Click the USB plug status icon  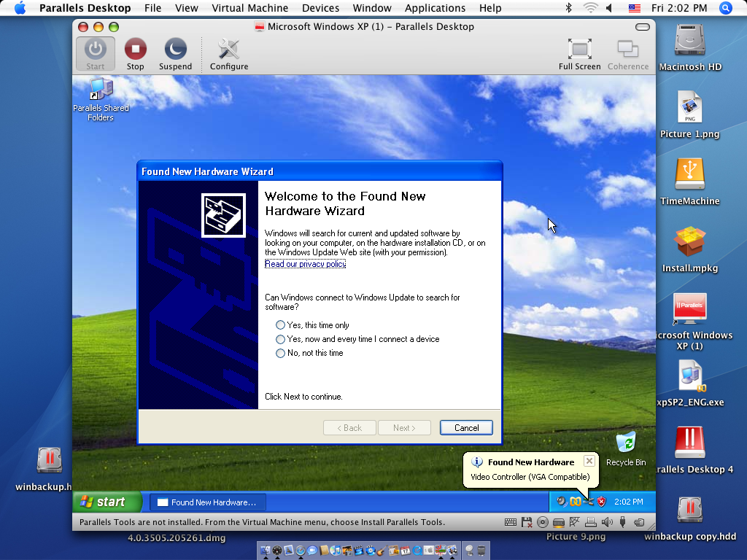(623, 522)
